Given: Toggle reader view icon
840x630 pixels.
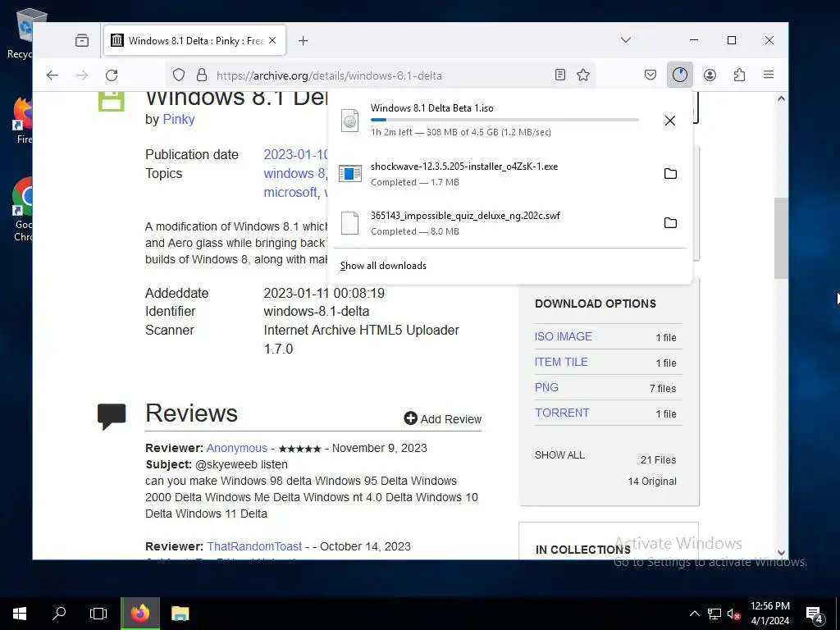Looking at the screenshot, I should click(559, 75).
